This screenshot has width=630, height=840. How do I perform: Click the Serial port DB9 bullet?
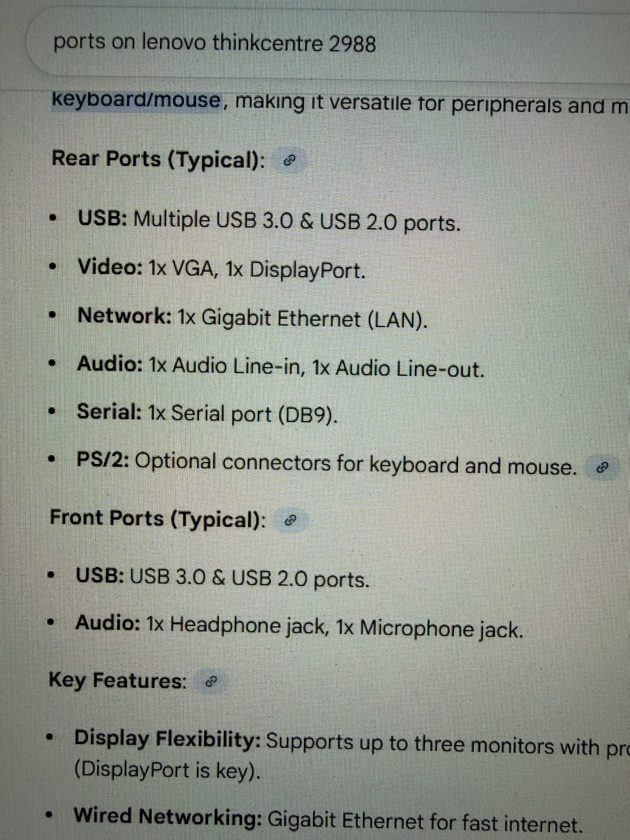207,413
